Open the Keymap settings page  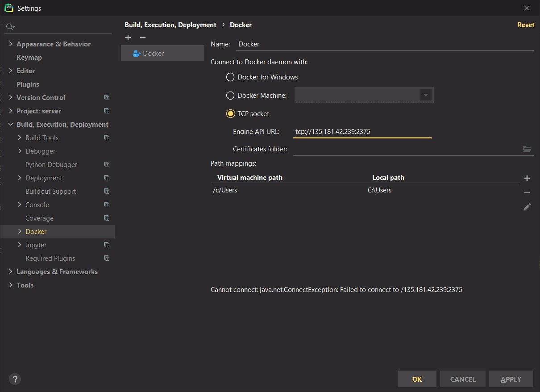(x=29, y=58)
